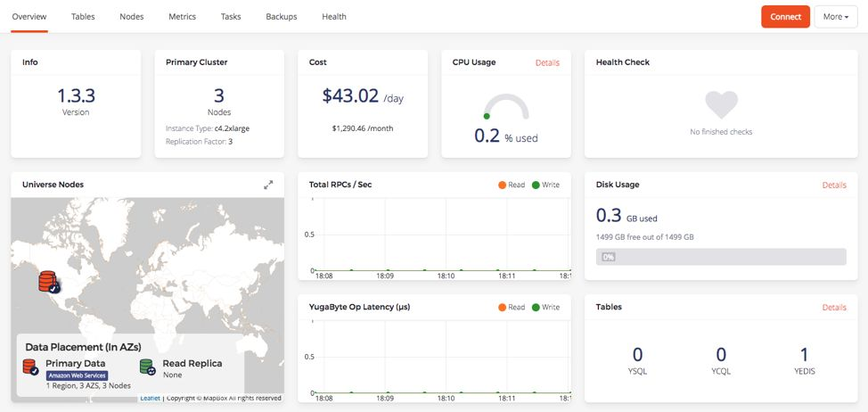Image resolution: width=868 pixels, height=412 pixels.
Task: Open the Disk Usage Details link
Action: pyautogui.click(x=833, y=185)
